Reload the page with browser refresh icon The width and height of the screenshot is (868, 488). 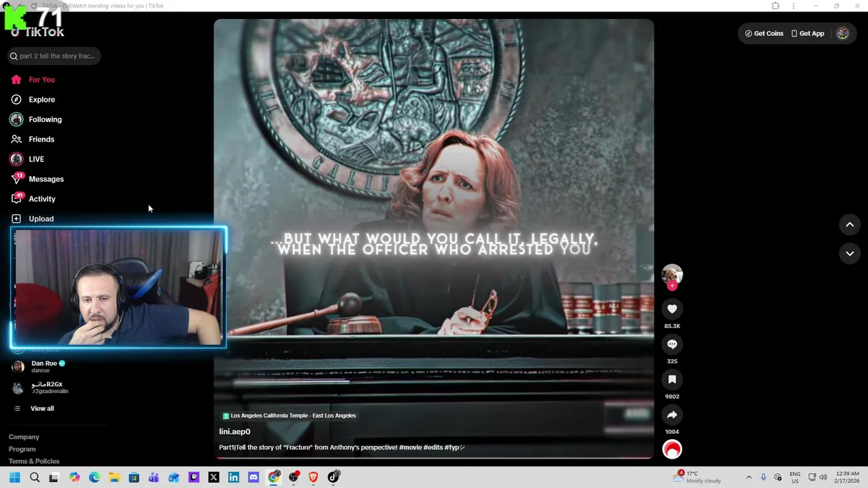click(34, 6)
